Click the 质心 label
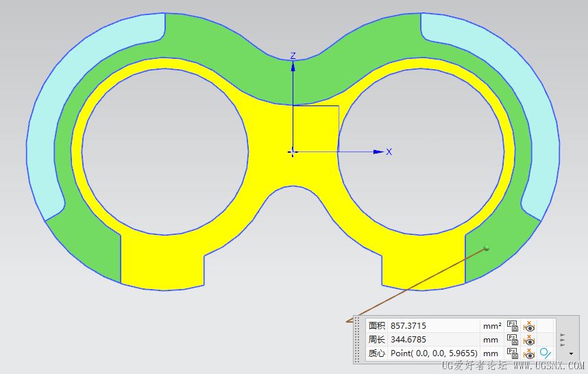Screen dimensions: 588x374 tap(376, 353)
